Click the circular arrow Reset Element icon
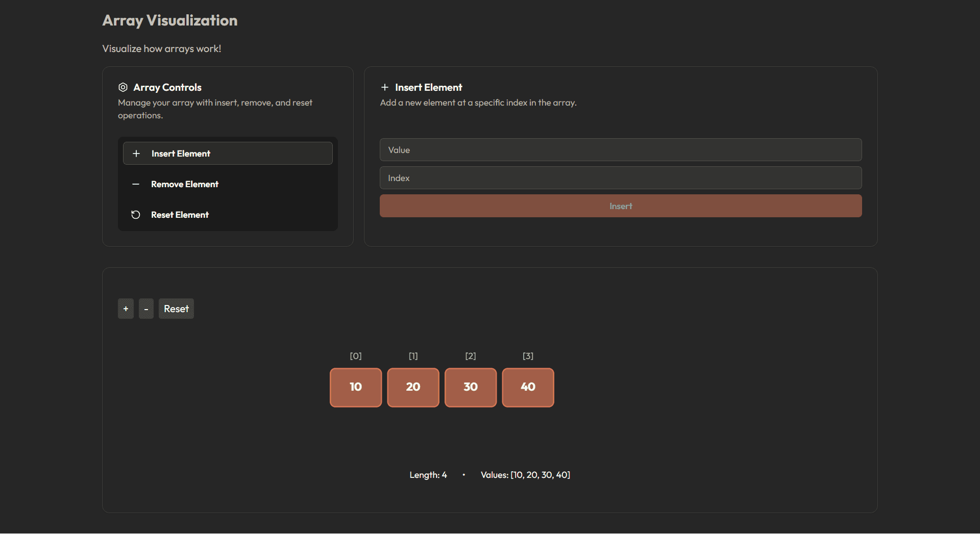980x534 pixels. click(136, 215)
